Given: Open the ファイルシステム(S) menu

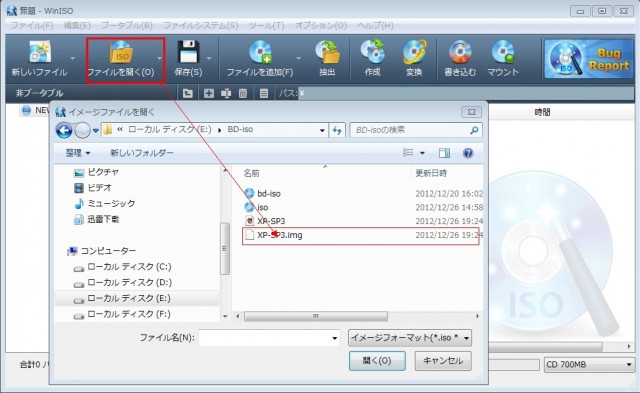Looking at the screenshot, I should coord(201,25).
